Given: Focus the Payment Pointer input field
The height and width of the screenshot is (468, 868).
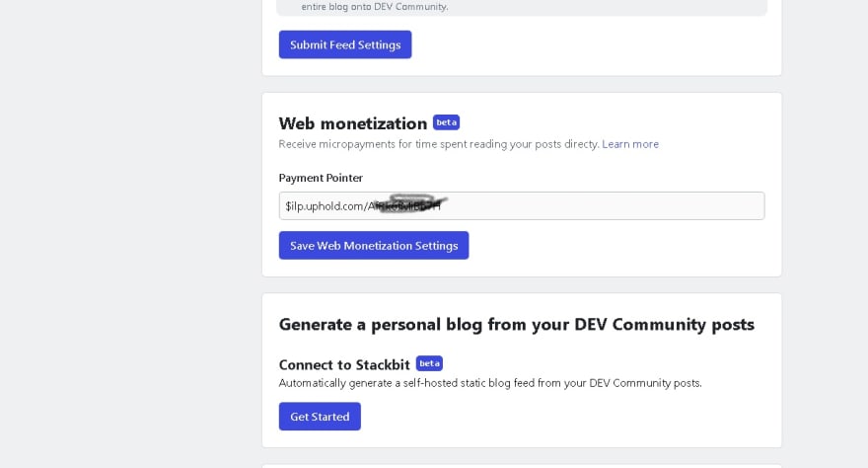Looking at the screenshot, I should tap(522, 205).
